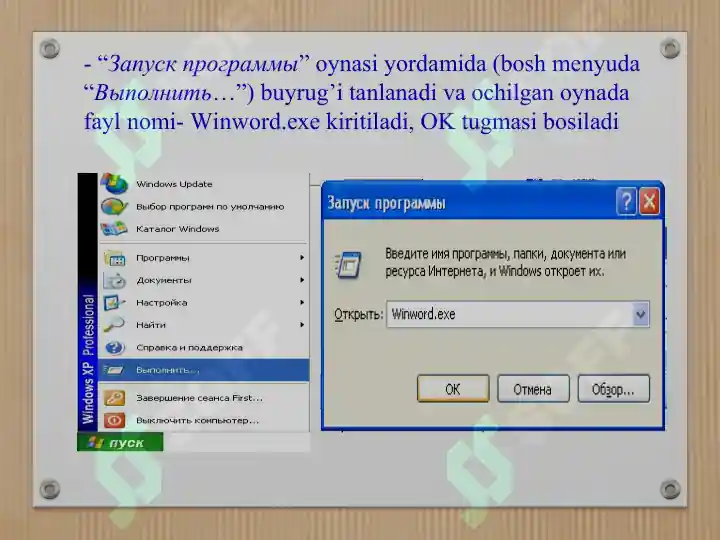The height and width of the screenshot is (540, 720).
Task: Open the Windows Update menu entry
Action: coord(204,184)
